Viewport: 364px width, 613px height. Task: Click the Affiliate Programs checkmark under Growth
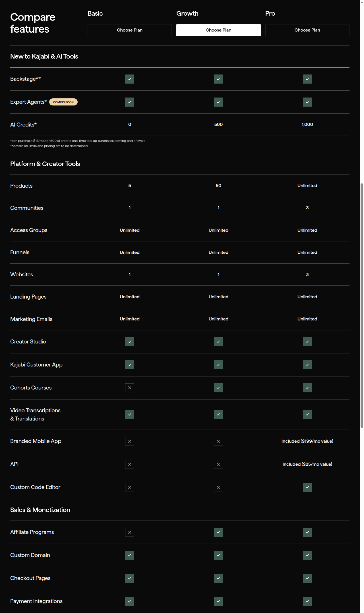pyautogui.click(x=218, y=532)
